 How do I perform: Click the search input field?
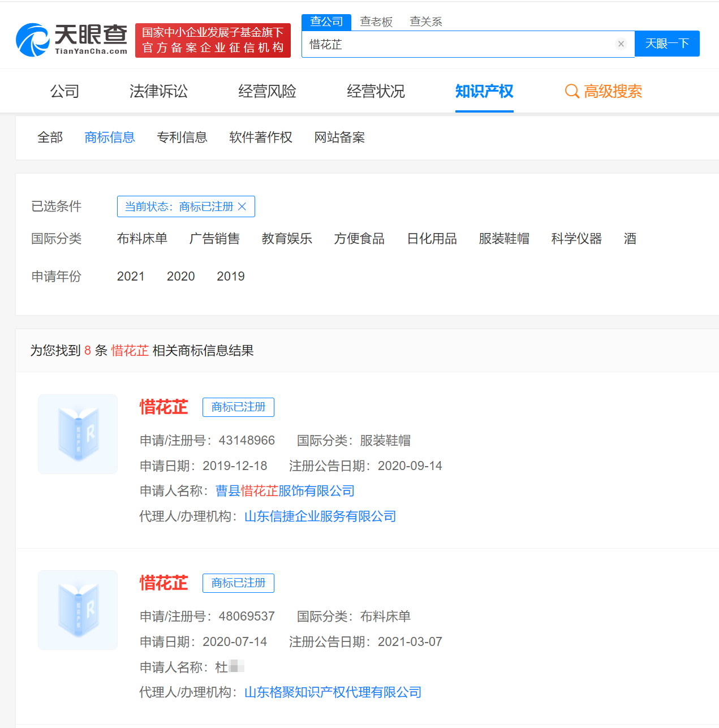[458, 44]
